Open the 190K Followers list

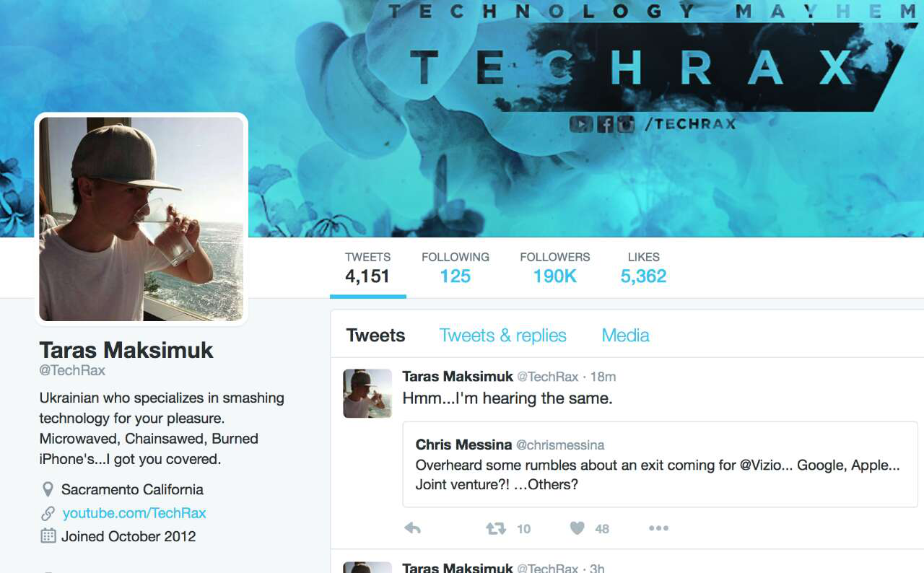[555, 268]
